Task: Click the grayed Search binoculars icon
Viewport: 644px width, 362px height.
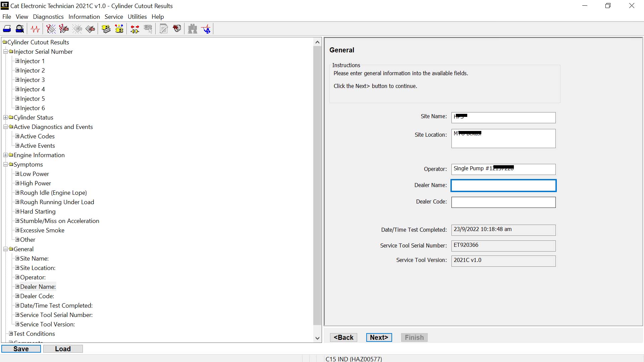Action: [193, 29]
